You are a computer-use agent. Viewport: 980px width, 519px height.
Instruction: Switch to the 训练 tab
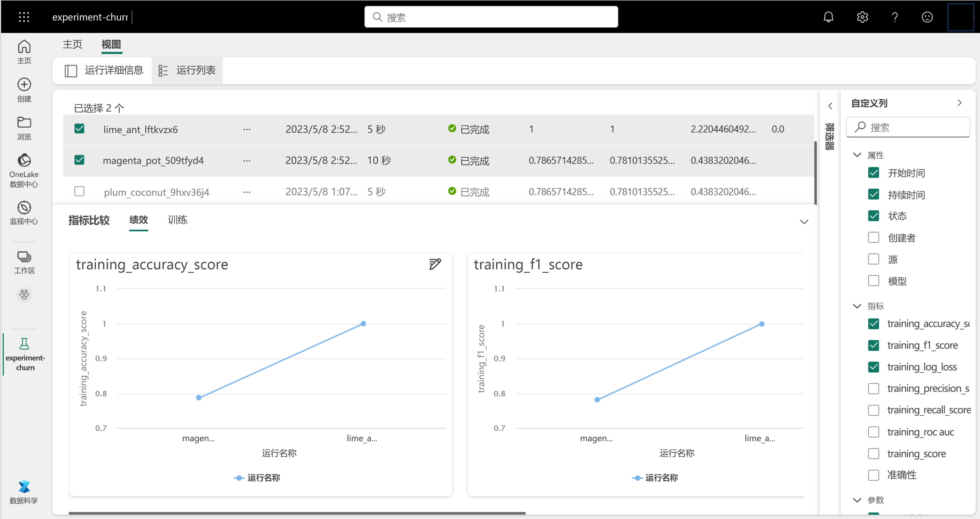[x=177, y=220]
